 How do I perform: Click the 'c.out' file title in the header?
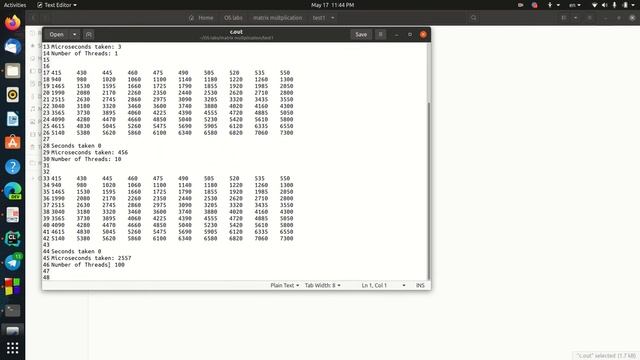coord(236,32)
